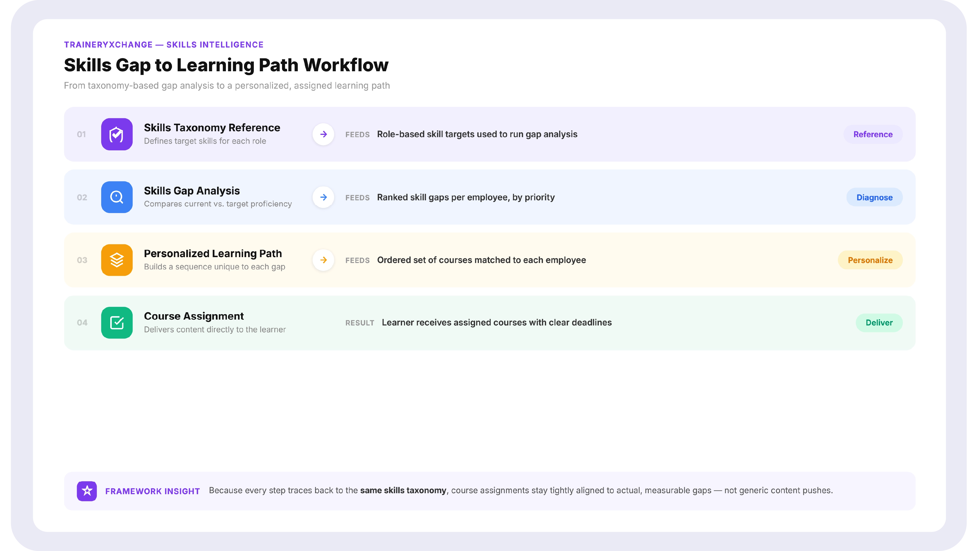
Task: Click the blue Skills Gap Analysis magnifier icon
Action: (x=117, y=197)
